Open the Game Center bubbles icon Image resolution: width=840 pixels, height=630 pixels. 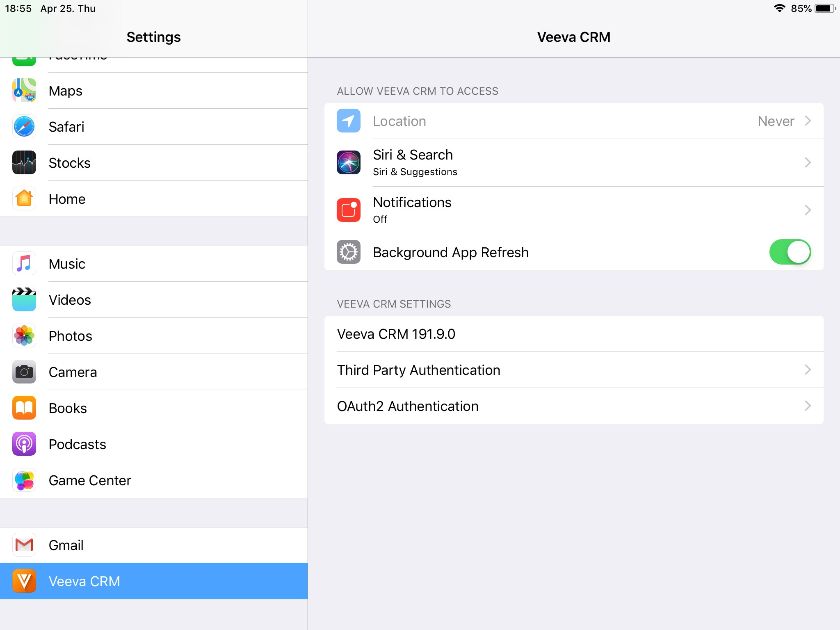(x=24, y=480)
